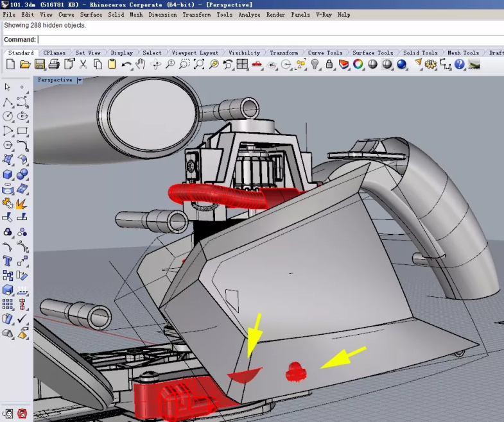This screenshot has width=504, height=422.
Task: Select the Pan view hand tool
Action: [x=141, y=64]
